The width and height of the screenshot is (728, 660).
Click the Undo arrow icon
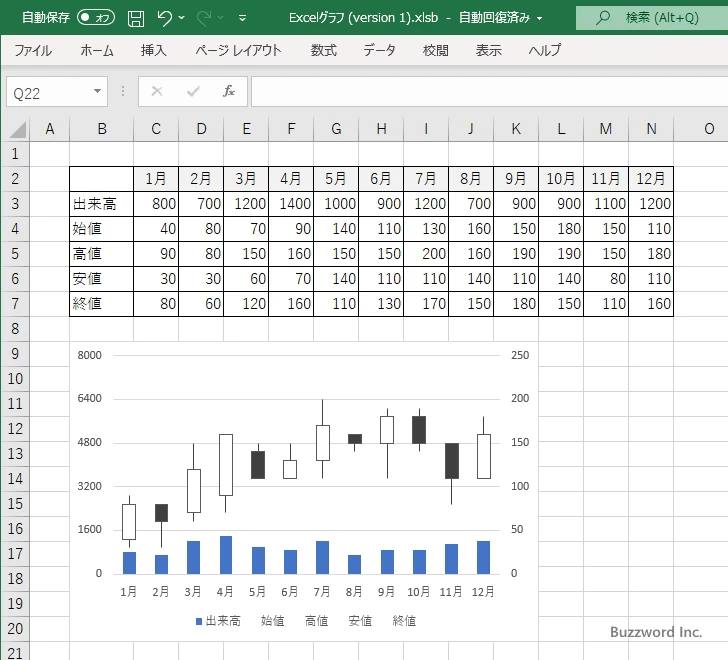164,18
